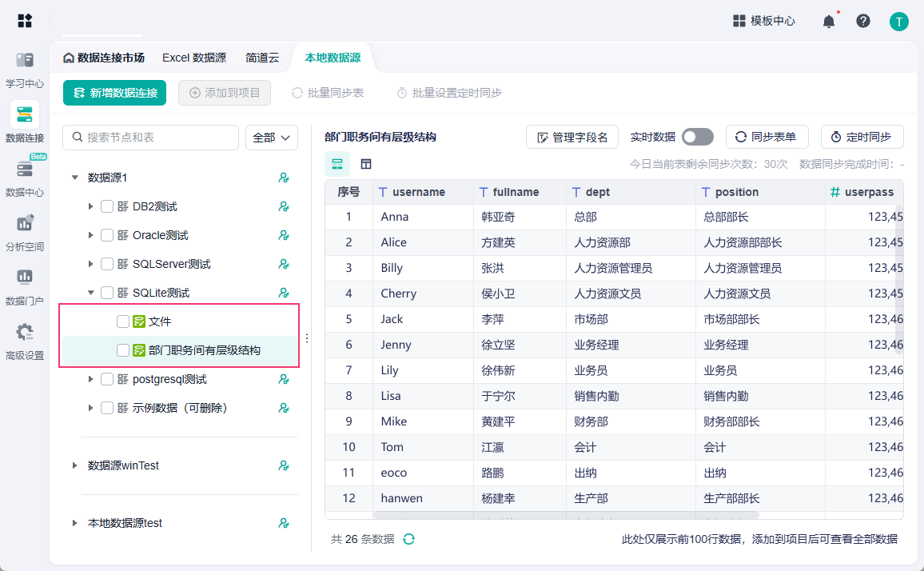
Task: Click the username column header
Action: click(423, 192)
